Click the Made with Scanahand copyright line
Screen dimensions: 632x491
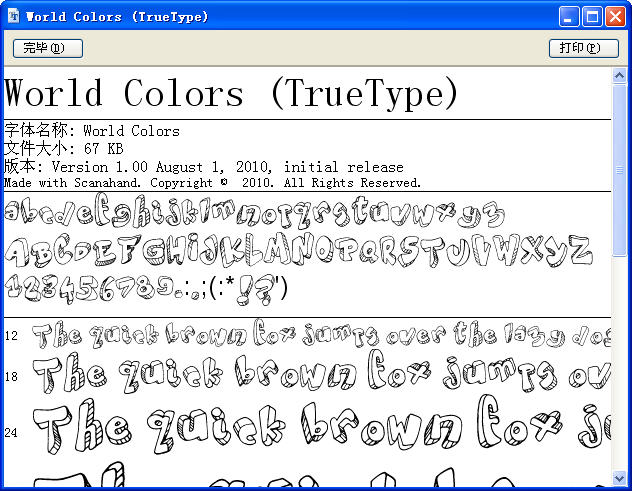pos(212,183)
